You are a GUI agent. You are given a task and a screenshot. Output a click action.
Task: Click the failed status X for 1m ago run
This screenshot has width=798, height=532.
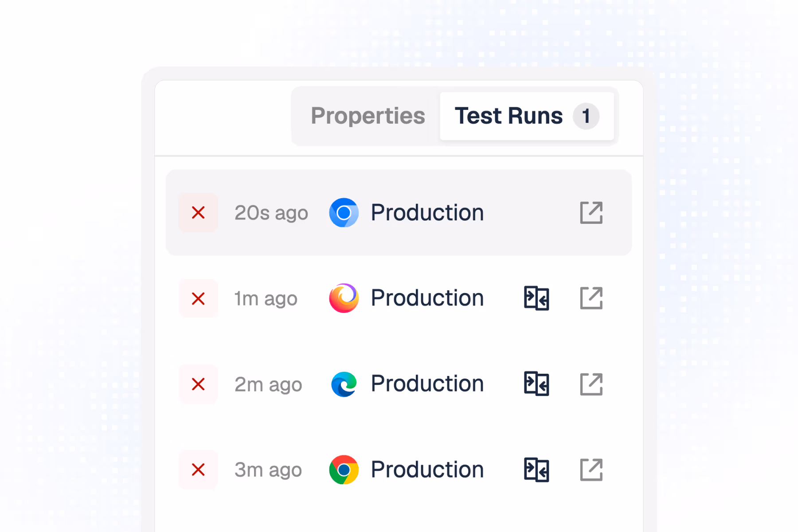pyautogui.click(x=198, y=298)
